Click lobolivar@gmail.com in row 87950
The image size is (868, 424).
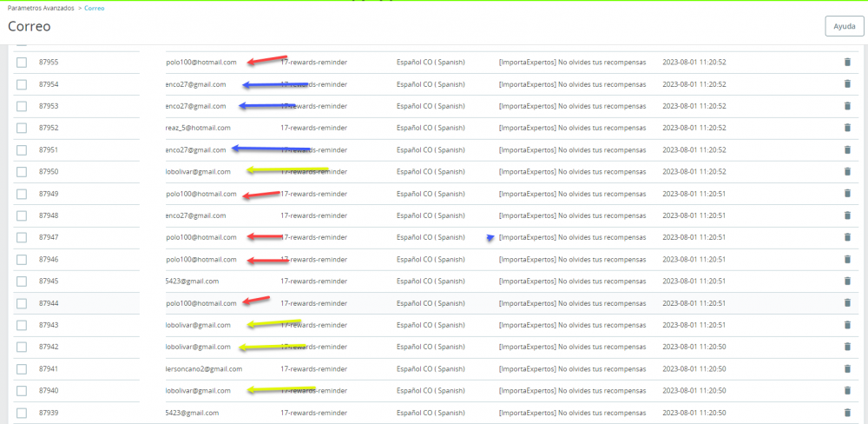[198, 172]
